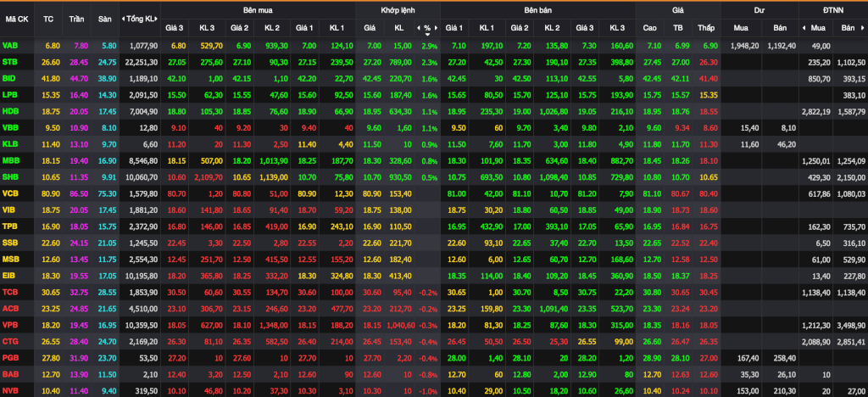
Task: Select the NVB ticker symbol
Action: [x=9, y=391]
